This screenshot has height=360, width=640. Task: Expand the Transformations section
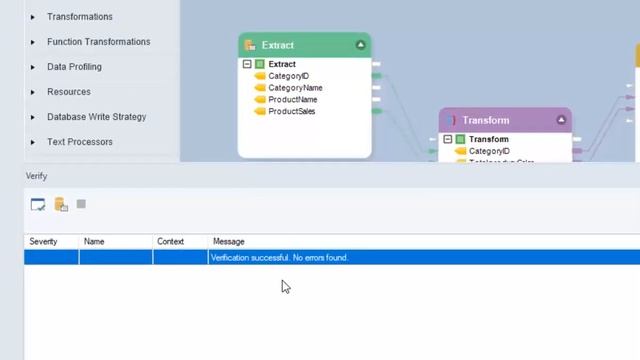[33, 17]
